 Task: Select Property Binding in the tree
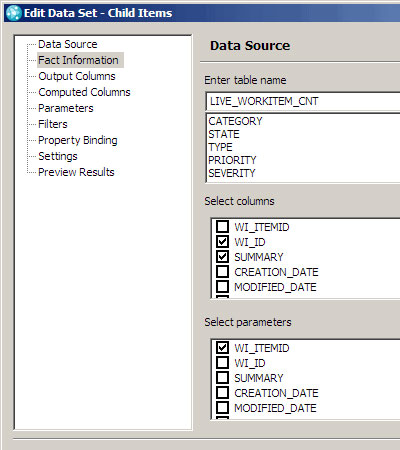coord(78,140)
